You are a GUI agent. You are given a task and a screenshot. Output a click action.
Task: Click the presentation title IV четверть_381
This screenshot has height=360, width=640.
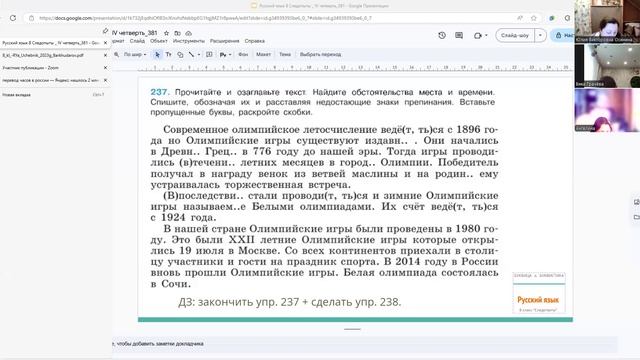(x=135, y=33)
